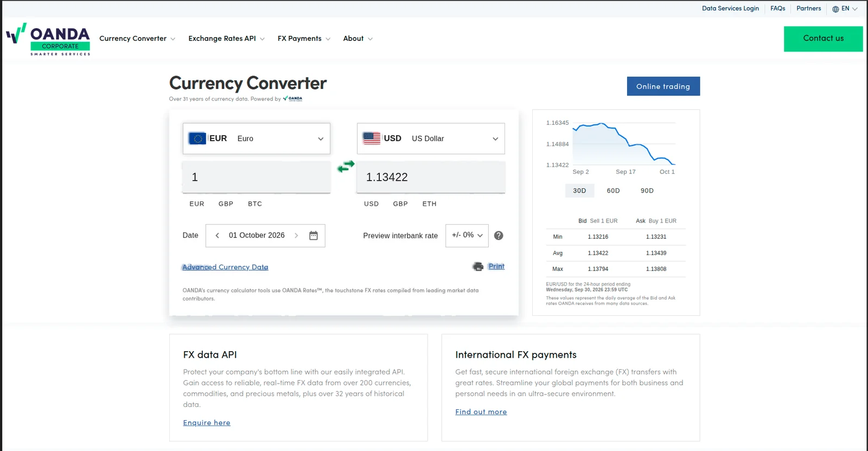Click the Online trading button
Image resolution: width=868 pixels, height=451 pixels.
pos(663,86)
